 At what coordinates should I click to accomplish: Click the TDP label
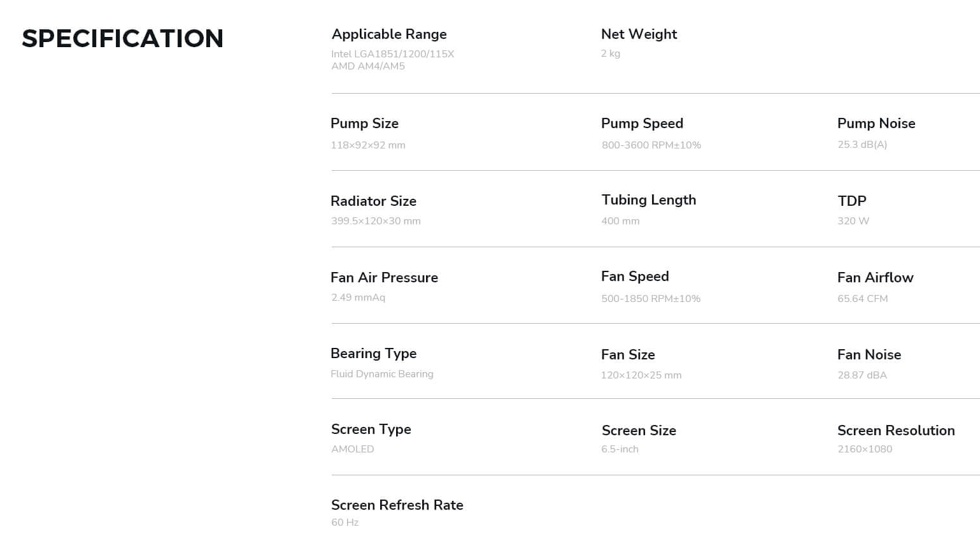[852, 201]
